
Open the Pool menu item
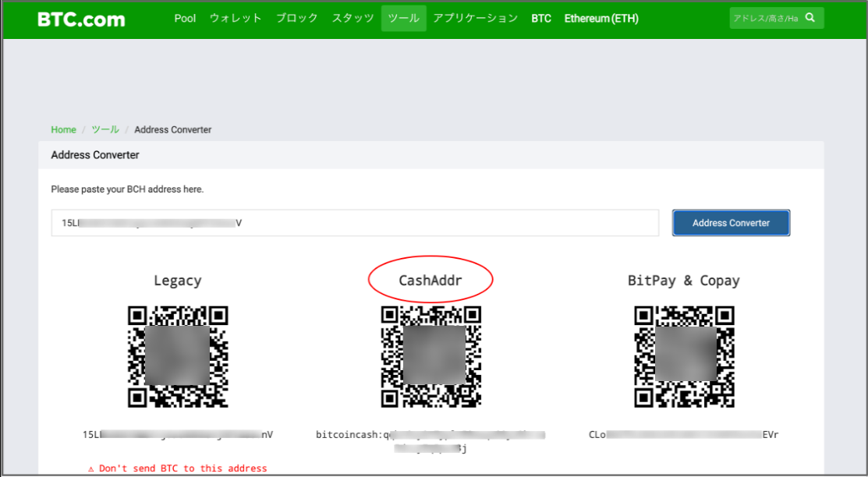click(185, 18)
